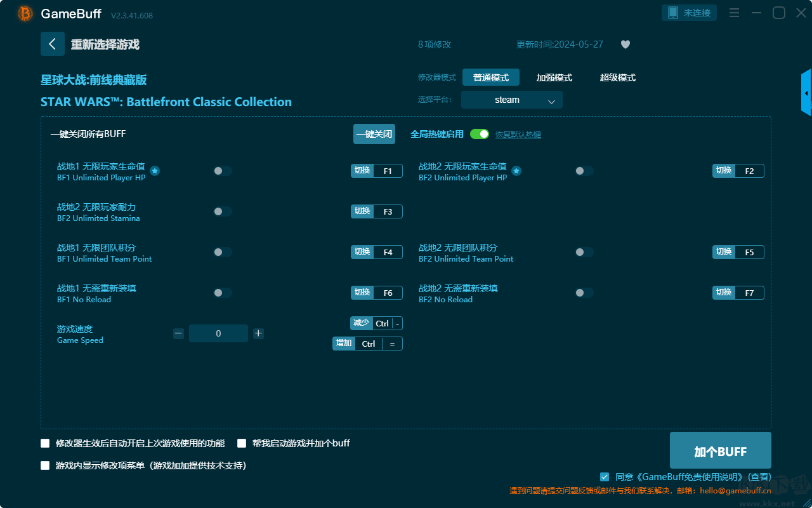The height and width of the screenshot is (508, 812).
Task: Click star icon next to BF2 Unlimited Player HP
Action: (516, 171)
